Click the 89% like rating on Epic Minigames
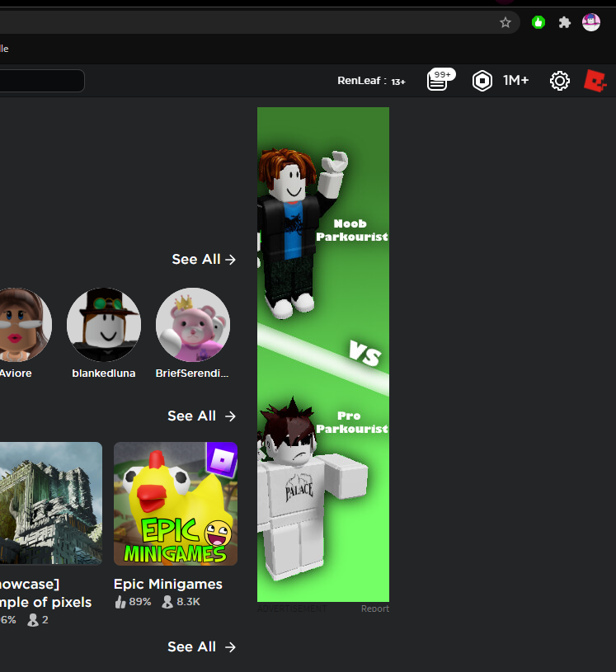 (134, 602)
